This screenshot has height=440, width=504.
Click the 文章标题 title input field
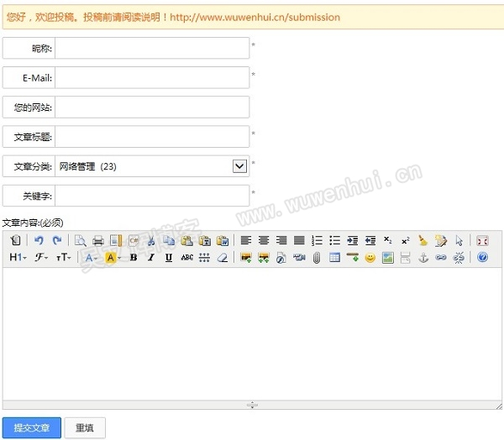[x=152, y=137]
